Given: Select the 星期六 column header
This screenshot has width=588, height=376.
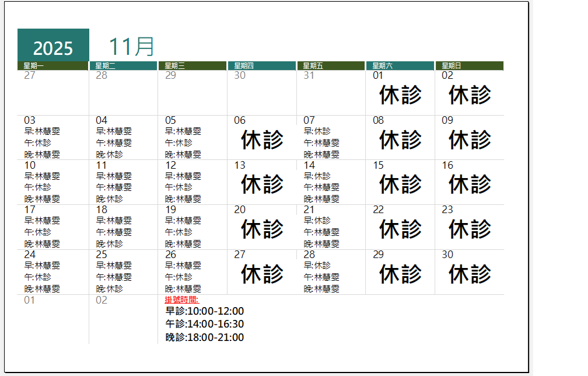Looking at the screenshot, I should 400,65.
